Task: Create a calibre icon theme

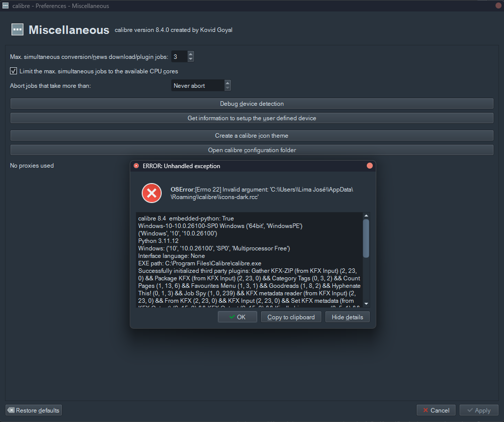Action: [252, 135]
